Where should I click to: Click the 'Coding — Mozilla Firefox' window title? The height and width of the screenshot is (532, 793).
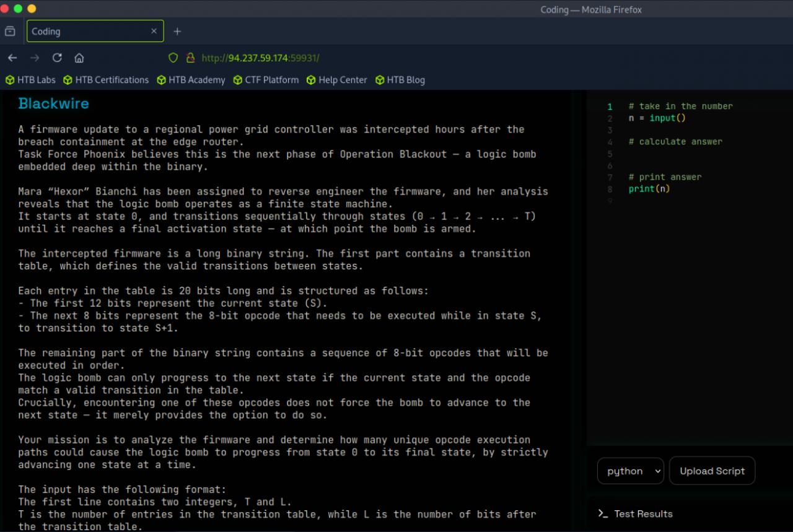(x=591, y=9)
